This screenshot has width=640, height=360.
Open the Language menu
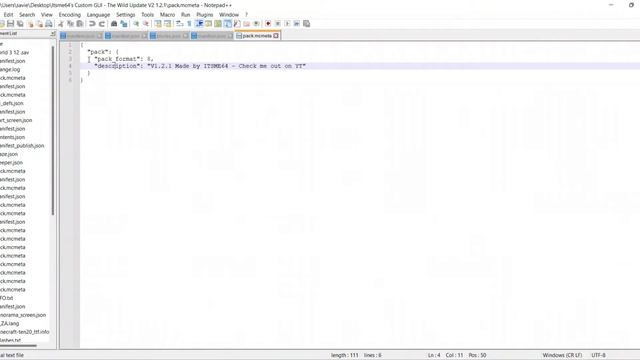98,15
